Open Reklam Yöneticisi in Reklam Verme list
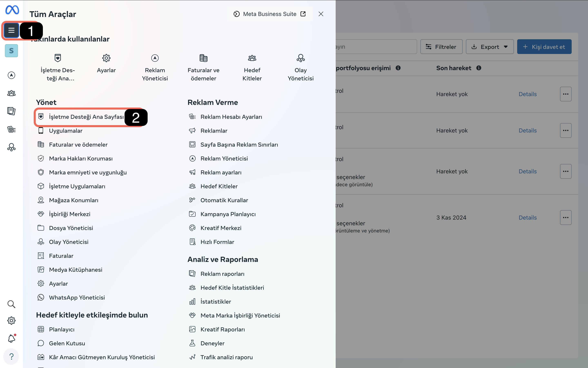Screen dimensions: 588x368 coord(219,158)
